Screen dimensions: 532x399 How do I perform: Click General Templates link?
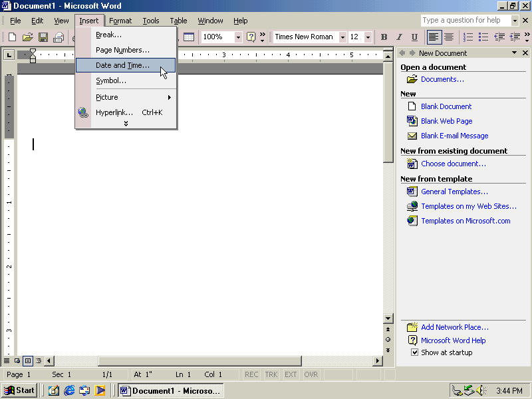(x=454, y=192)
